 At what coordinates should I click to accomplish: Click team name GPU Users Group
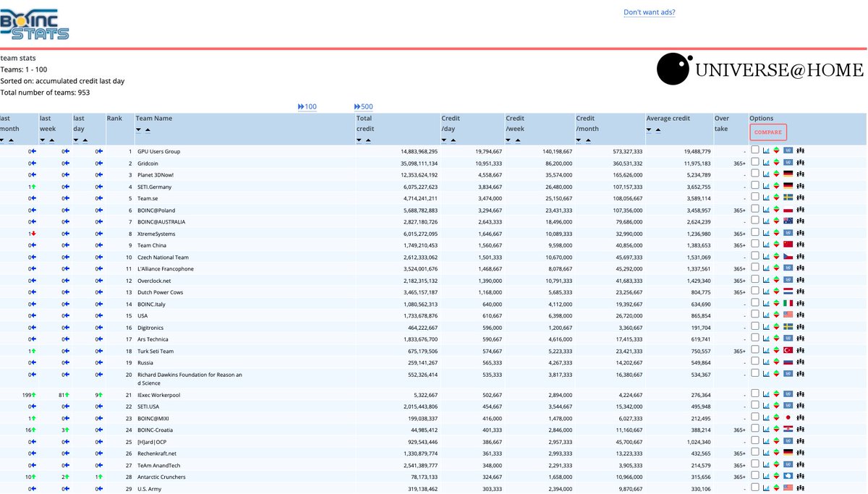click(x=159, y=152)
